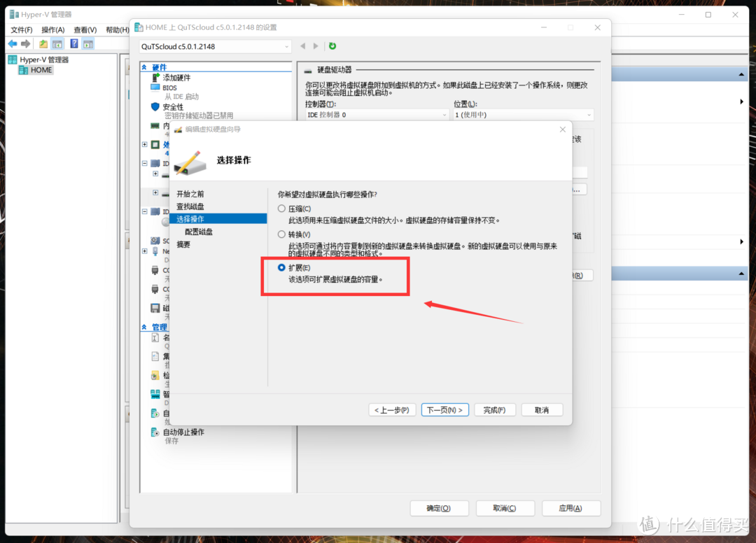Screen dimensions: 756x543
Task: Select the VM name icon under 管理
Action: coord(155,338)
